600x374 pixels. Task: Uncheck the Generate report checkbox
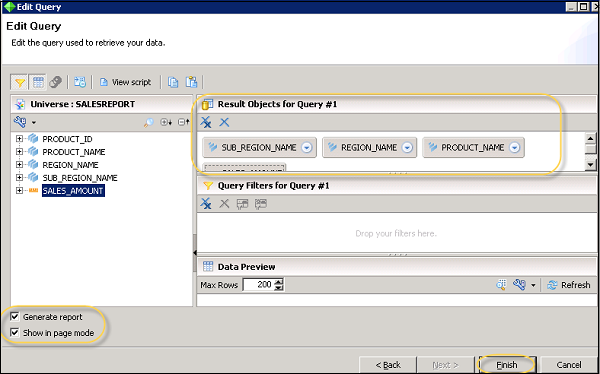pos(15,317)
